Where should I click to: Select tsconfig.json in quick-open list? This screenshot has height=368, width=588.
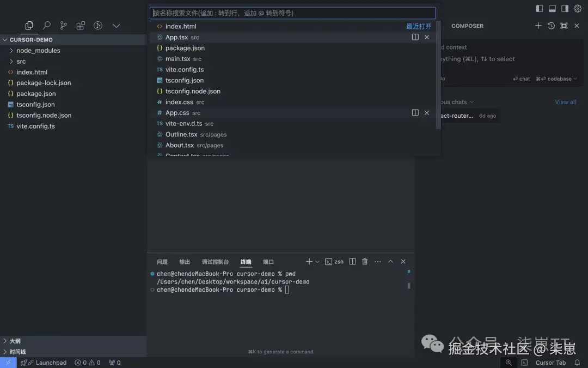(292, 80)
